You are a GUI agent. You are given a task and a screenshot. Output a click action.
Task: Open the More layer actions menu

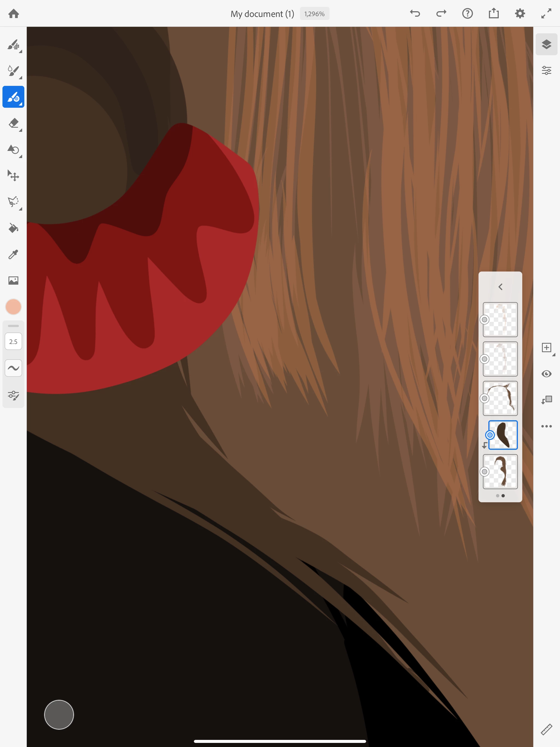point(546,426)
